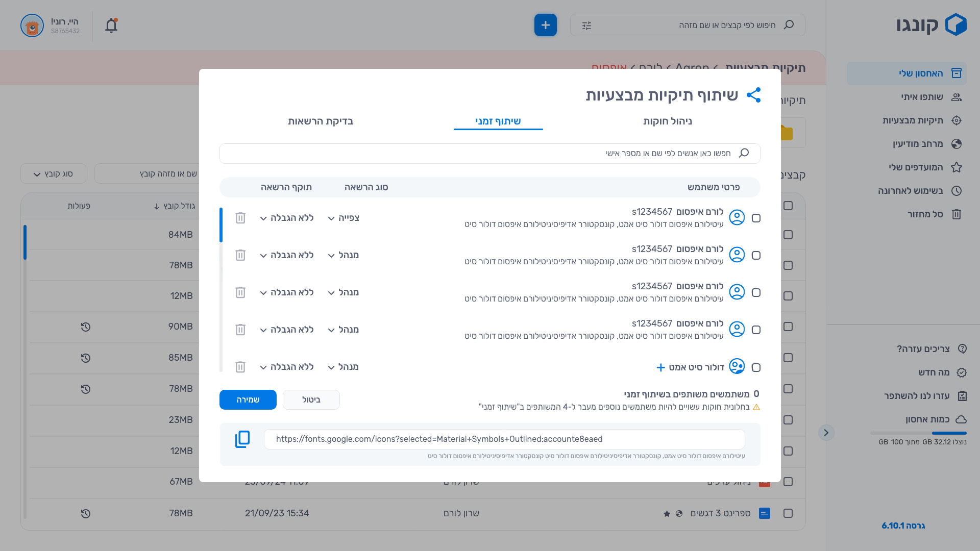
Task: Check the bottom file row checkbox in background
Action: point(788,513)
